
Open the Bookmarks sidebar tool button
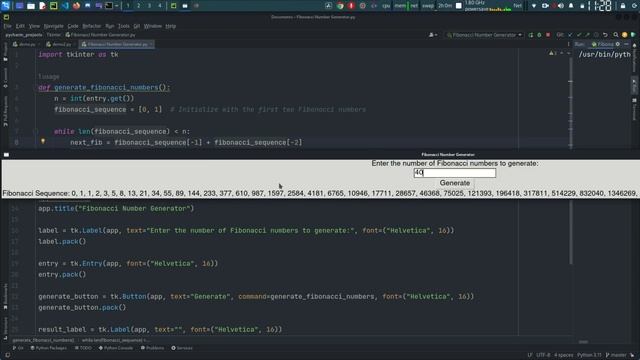(5, 296)
